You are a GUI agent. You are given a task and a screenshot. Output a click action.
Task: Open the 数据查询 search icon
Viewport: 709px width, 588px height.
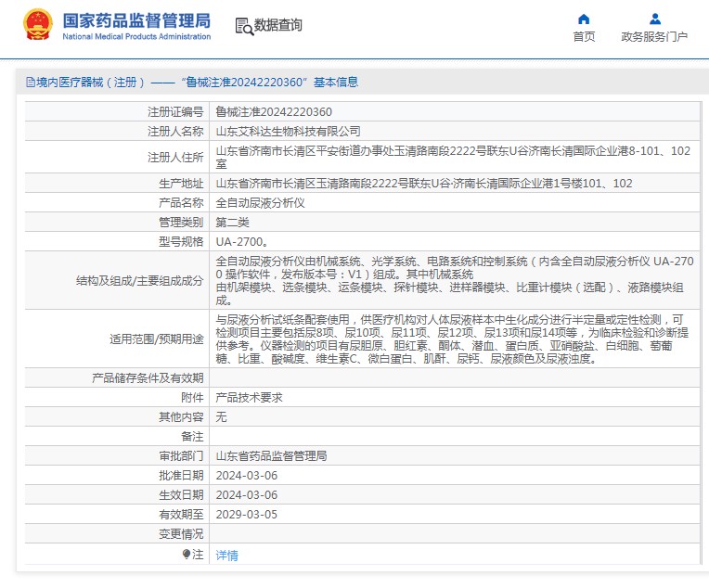(244, 26)
